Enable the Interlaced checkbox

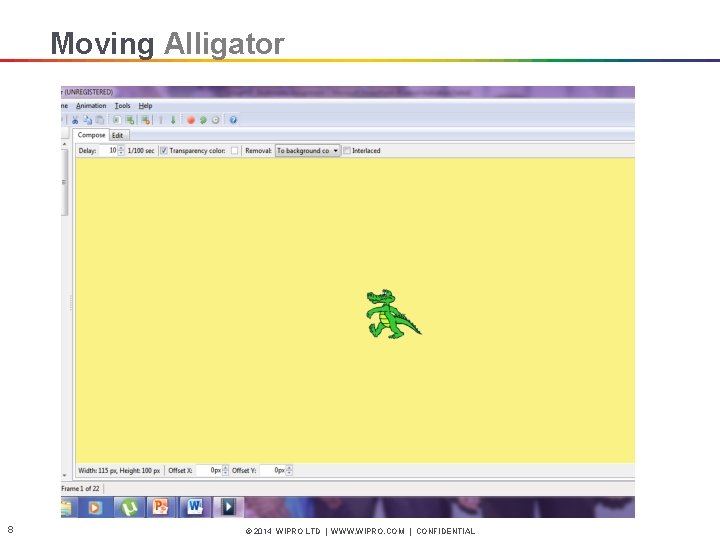click(347, 151)
